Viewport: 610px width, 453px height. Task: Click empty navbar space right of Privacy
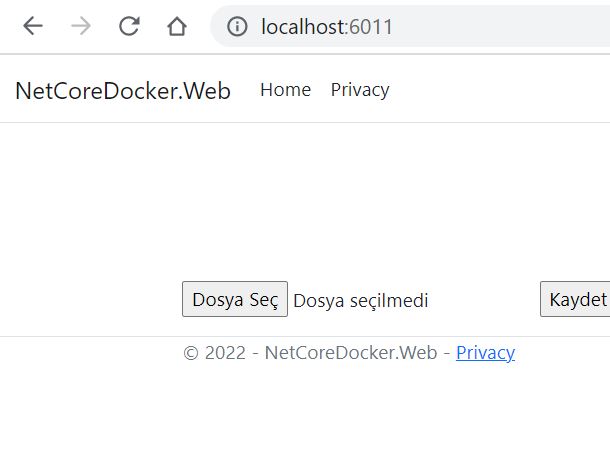coord(500,90)
